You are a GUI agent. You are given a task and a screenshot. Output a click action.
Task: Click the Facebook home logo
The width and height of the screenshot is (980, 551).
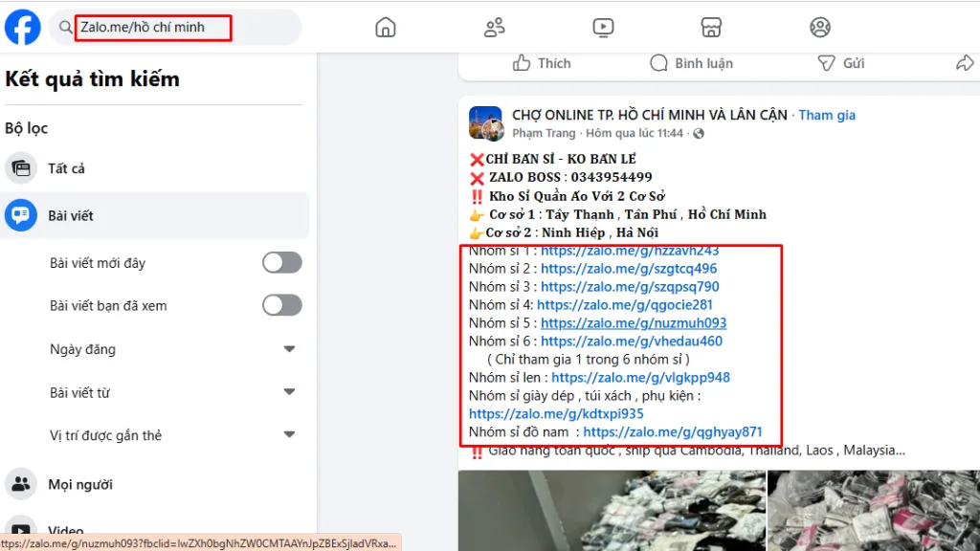tap(21, 26)
